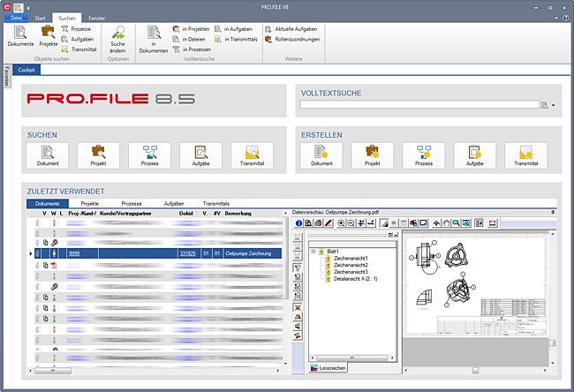Select hand pan tool in preview toolbar
Viewport: 574px width, 392px height.
446,222
